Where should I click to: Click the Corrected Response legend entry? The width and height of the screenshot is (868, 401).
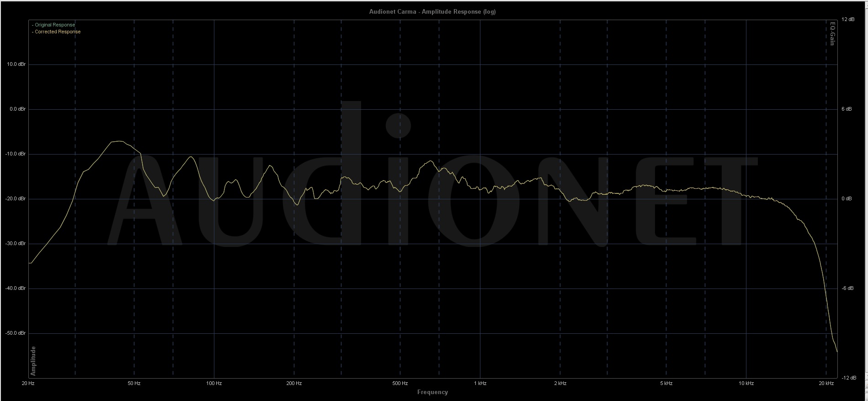pyautogui.click(x=57, y=32)
